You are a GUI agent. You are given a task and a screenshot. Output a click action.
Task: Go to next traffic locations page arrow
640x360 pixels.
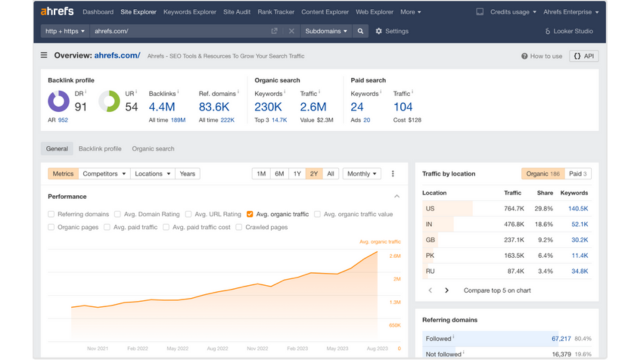(x=447, y=291)
